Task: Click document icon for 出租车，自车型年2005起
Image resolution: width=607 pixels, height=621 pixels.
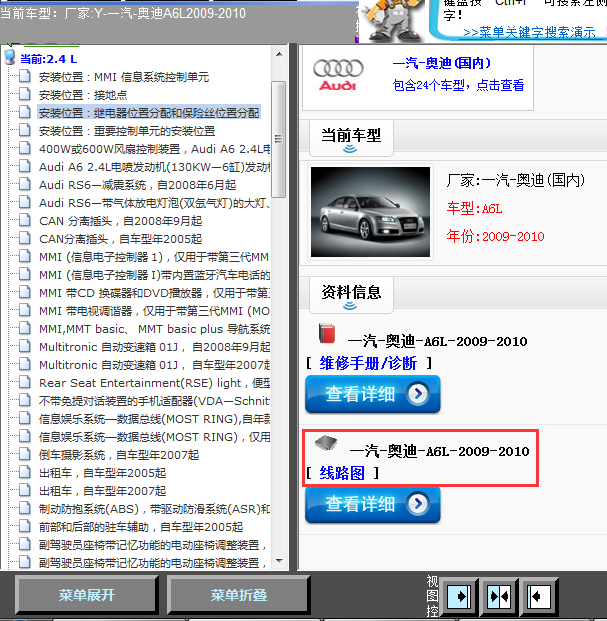Action: 25,472
